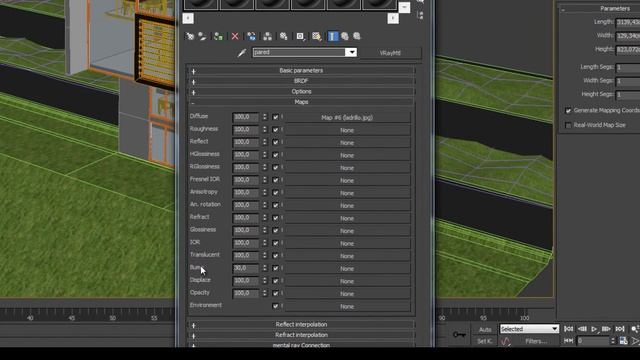Click the VRayMtl material type button
This screenshot has height=360, width=640.
tap(390, 53)
